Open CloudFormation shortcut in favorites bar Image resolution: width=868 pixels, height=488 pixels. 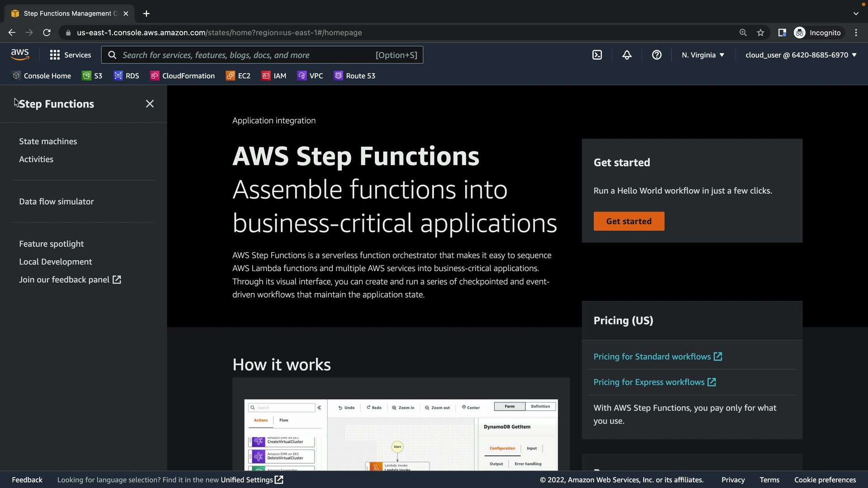point(183,75)
